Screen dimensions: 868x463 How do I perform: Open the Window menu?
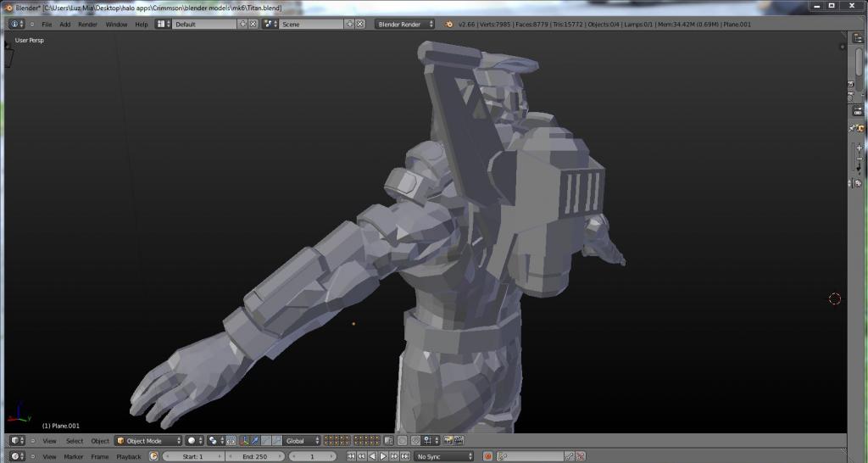coord(116,25)
